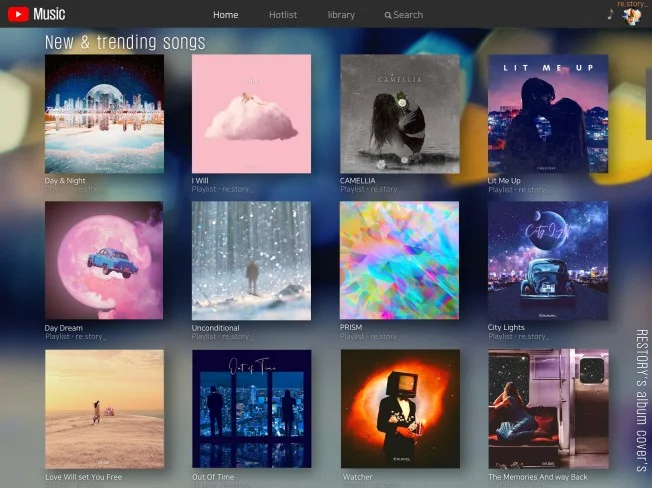Image resolution: width=652 pixels, height=488 pixels.
Task: Open the CAMELLIA album artwork
Action: pyautogui.click(x=399, y=114)
